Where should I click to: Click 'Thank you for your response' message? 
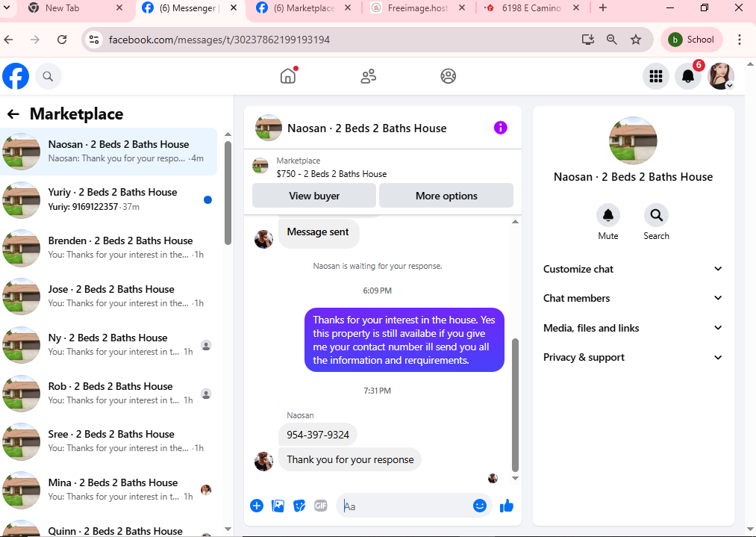(350, 459)
